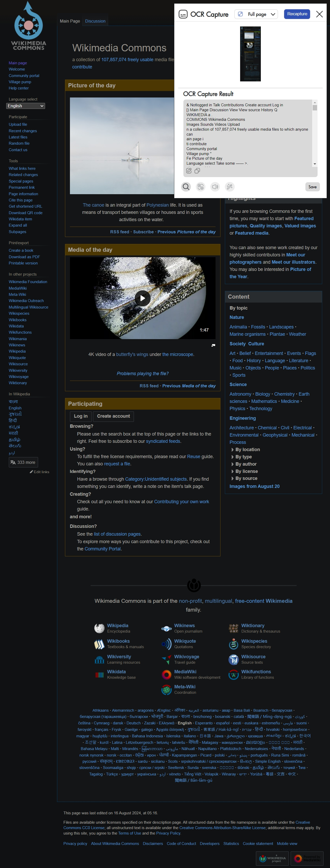330x868 pixels.
Task: Click the Wikidata barcode icon
Action: tap(99, 675)
